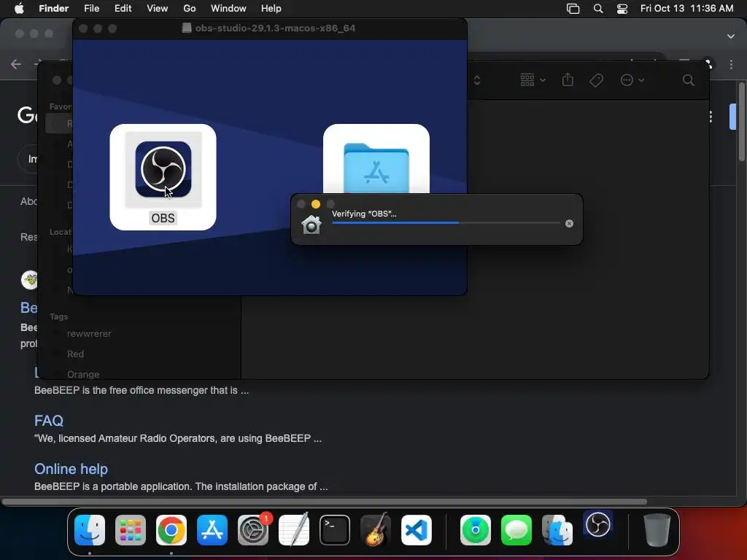Open Find My from the Dock
Viewport: 747px width, 560px height.
(476, 529)
